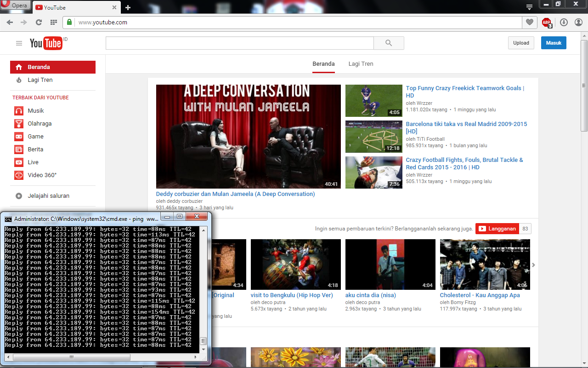This screenshot has width=588, height=368.
Task: Open the tiki taka thumbnail 12:18
Action: 374,137
